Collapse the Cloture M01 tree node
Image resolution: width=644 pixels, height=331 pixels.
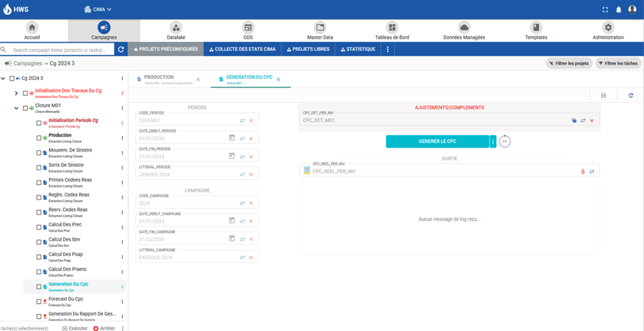[x=17, y=108]
